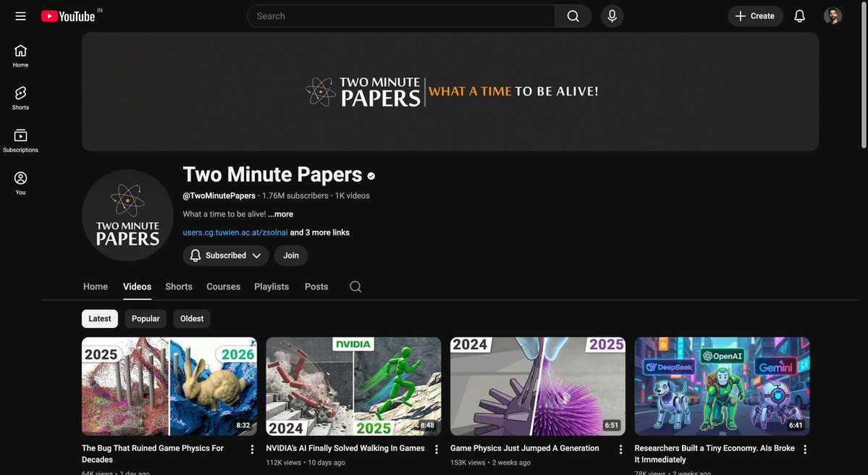Image resolution: width=868 pixels, height=475 pixels.
Task: Click the '1K videos' count
Action: (352, 196)
